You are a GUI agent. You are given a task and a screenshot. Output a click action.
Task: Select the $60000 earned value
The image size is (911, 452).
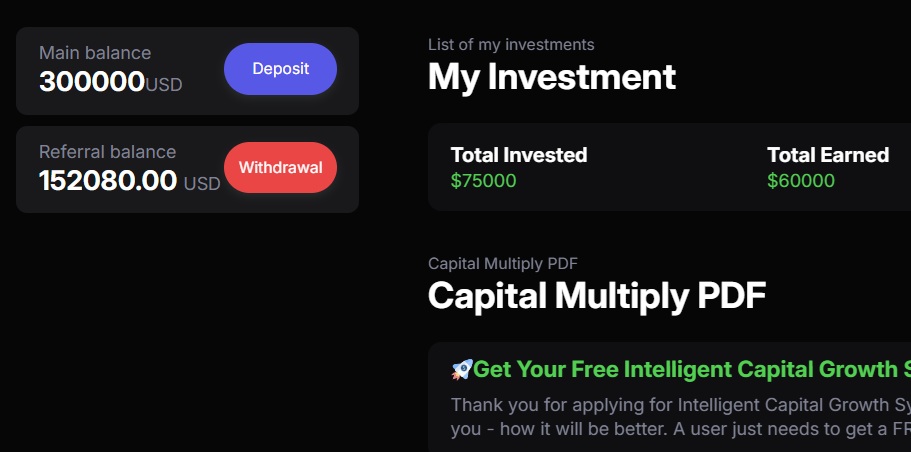(800, 181)
